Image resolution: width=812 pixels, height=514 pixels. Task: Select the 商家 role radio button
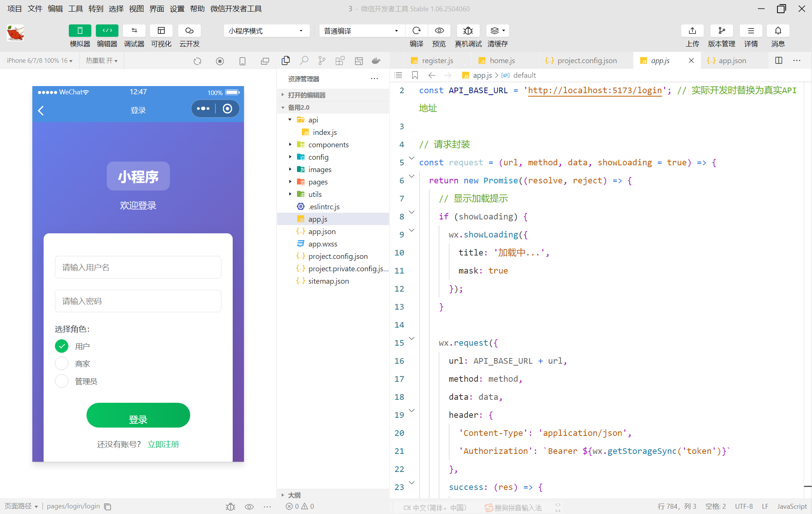(x=62, y=364)
